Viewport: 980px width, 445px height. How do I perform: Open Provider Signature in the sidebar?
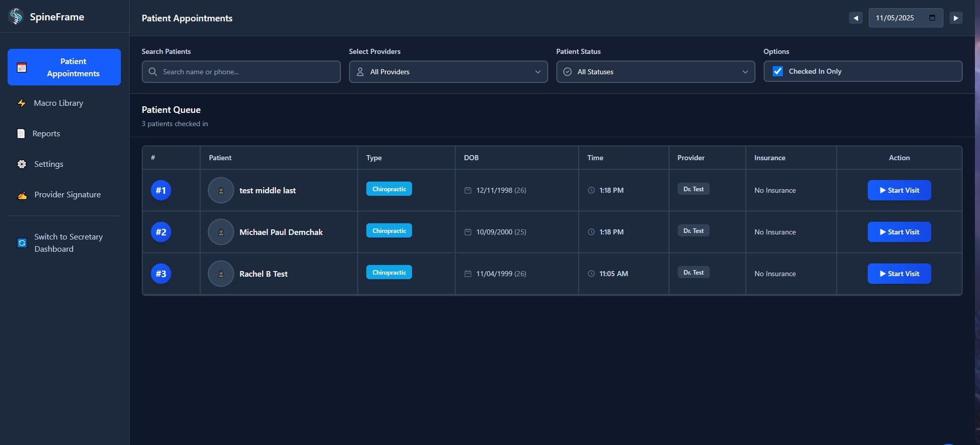pyautogui.click(x=67, y=195)
